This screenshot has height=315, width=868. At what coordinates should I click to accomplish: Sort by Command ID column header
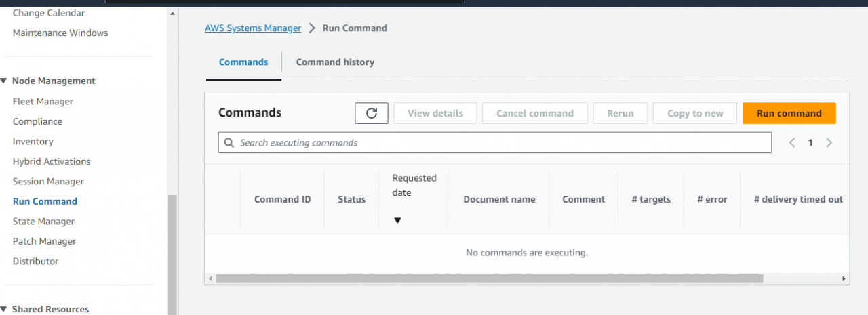tap(282, 199)
